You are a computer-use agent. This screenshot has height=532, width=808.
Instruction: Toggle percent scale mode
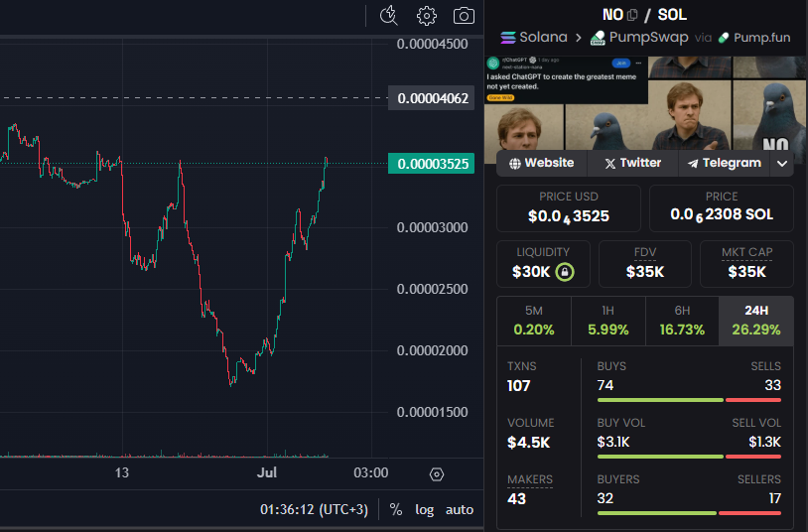coord(396,509)
